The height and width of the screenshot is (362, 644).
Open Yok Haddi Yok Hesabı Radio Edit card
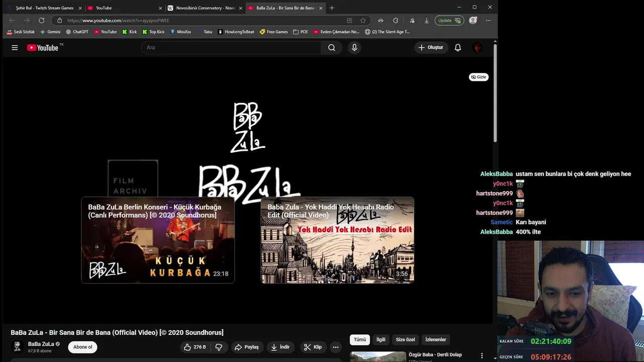(x=338, y=240)
